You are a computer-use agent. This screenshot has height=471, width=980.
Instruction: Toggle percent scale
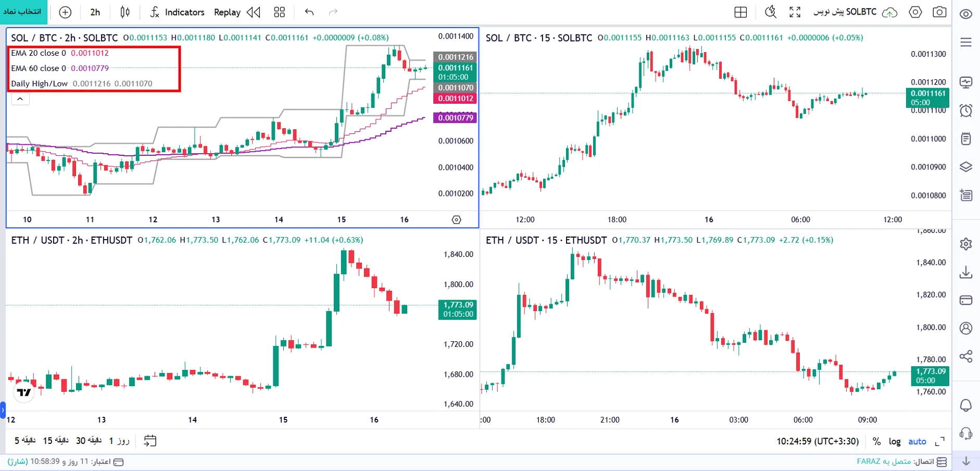tap(877, 441)
